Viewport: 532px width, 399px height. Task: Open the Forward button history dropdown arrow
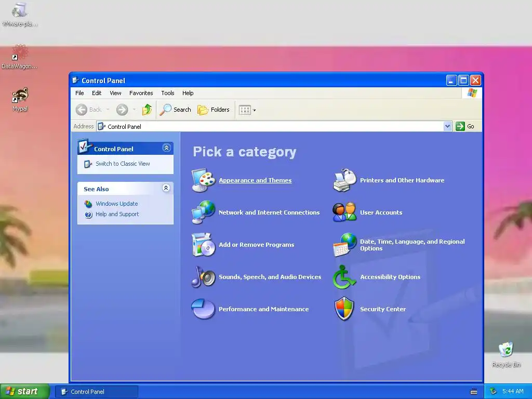point(134,110)
